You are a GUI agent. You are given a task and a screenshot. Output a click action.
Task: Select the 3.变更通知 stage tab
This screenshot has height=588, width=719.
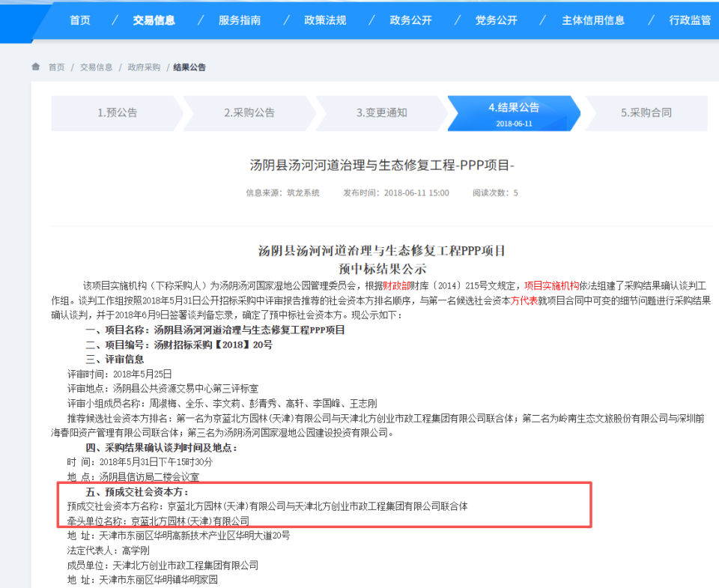(380, 113)
